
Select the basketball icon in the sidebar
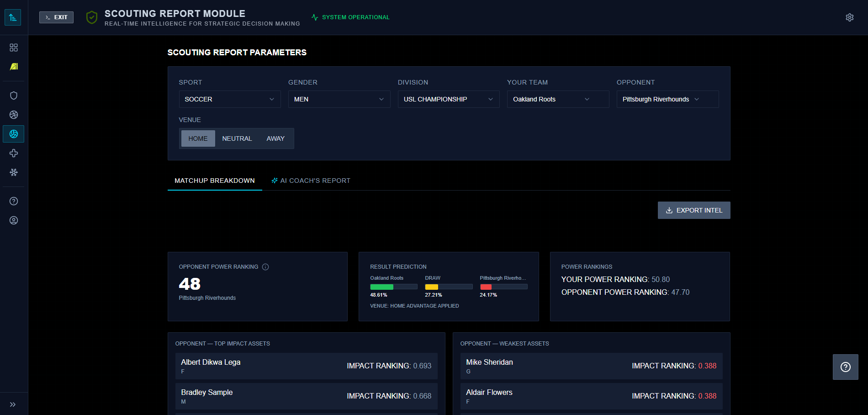(x=14, y=115)
